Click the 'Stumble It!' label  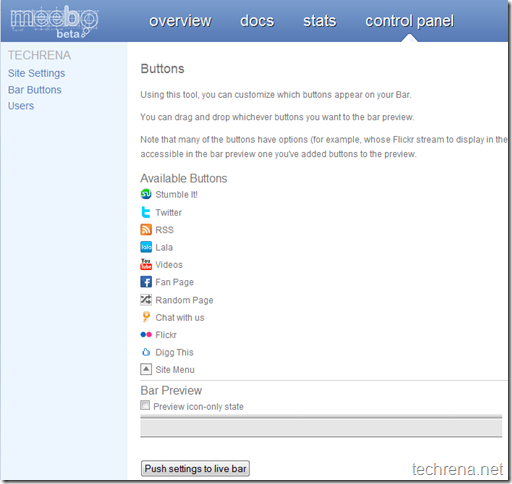pyautogui.click(x=176, y=194)
